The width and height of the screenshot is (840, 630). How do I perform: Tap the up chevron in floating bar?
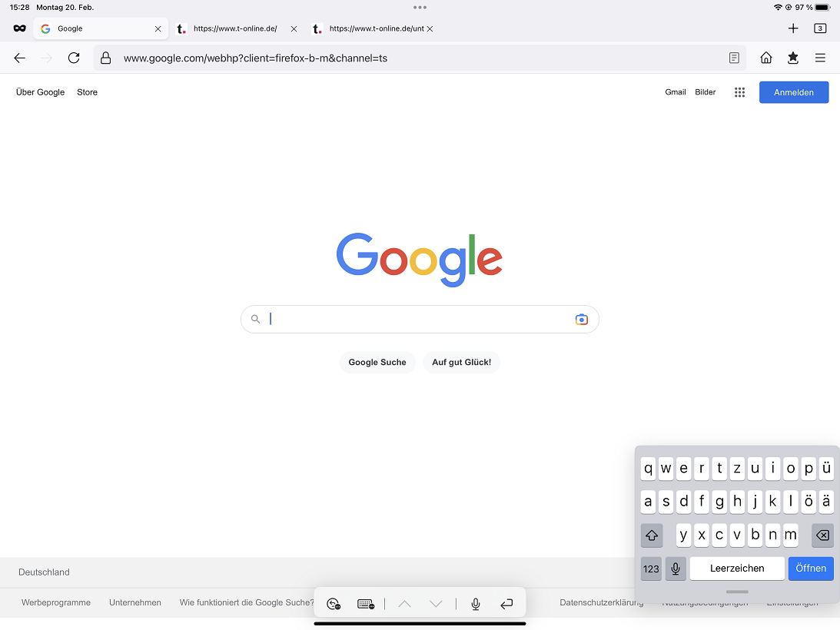click(x=404, y=604)
